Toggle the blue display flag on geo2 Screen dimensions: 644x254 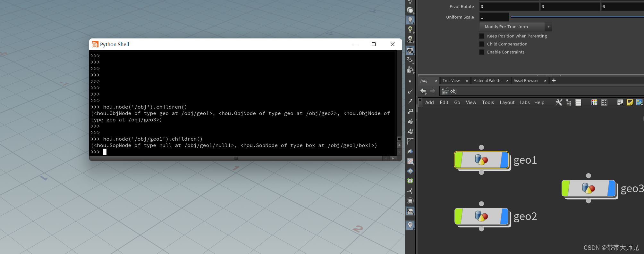pos(504,216)
